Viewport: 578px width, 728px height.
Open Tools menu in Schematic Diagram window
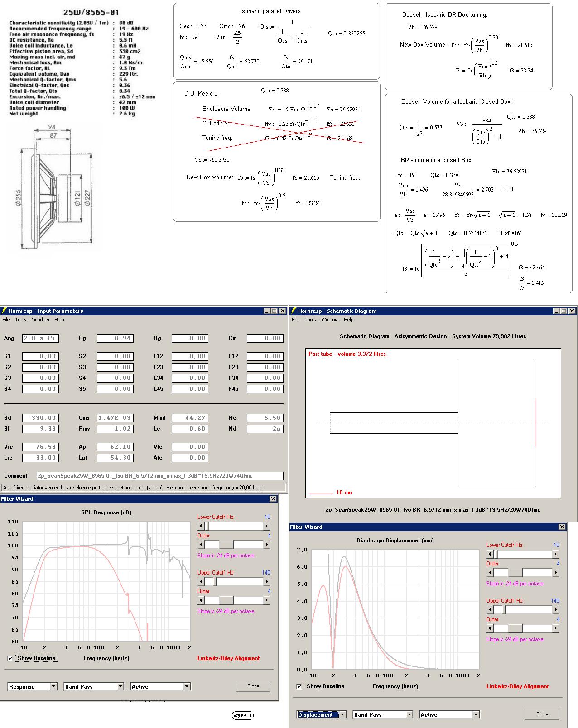(x=310, y=320)
